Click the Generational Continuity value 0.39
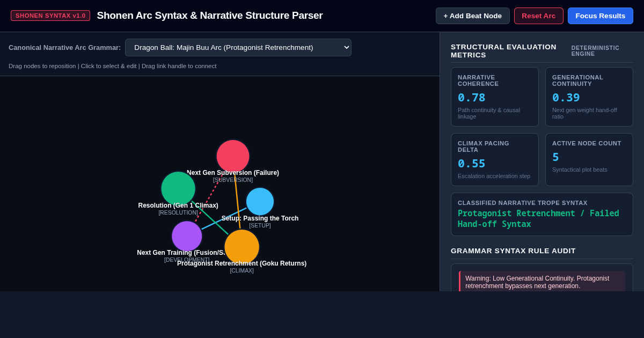 point(566,98)
